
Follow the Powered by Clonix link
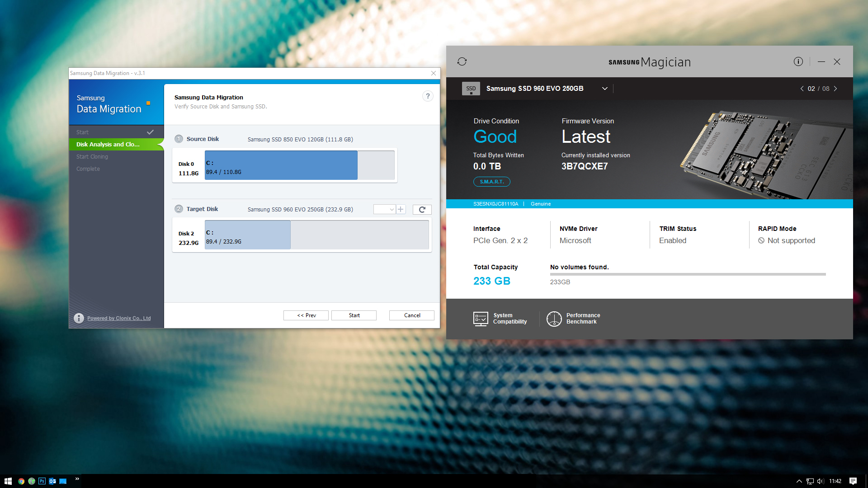point(119,319)
